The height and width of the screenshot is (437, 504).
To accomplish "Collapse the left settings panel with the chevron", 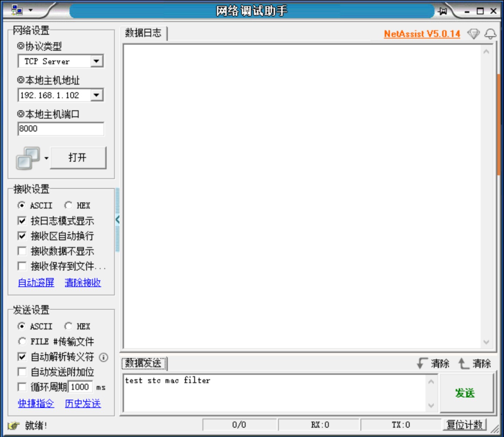I will [x=117, y=219].
